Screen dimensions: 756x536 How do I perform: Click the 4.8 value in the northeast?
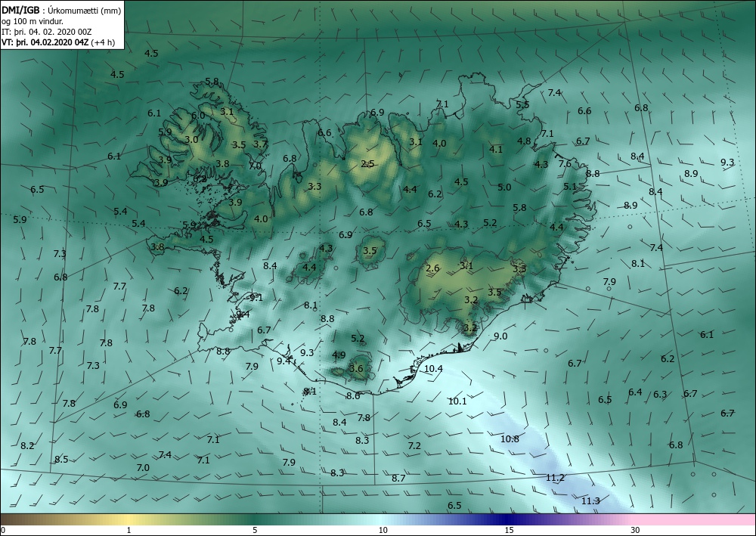(524, 141)
